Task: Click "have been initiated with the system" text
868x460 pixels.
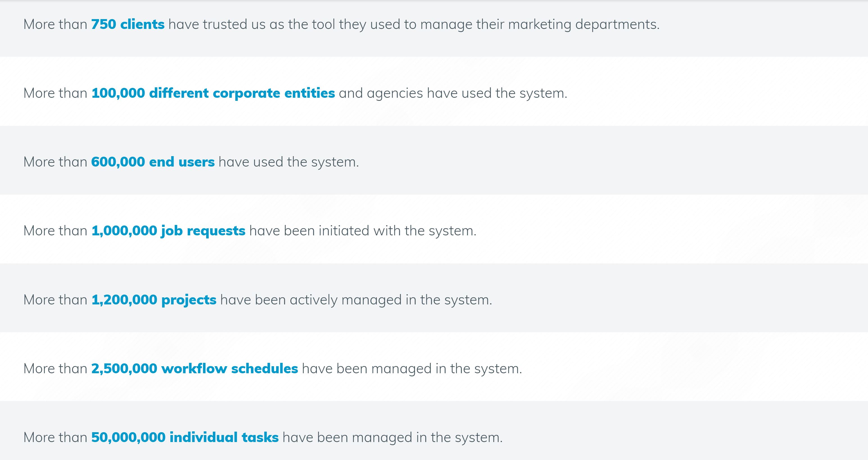Action: coord(363,231)
